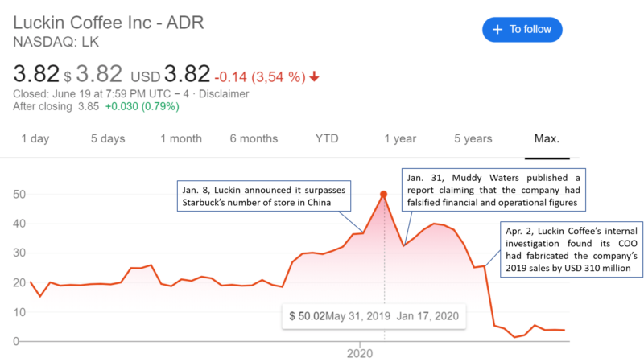644x362 pixels.
Task: Click the $ 50.02 price tooltip
Action: coord(374,316)
